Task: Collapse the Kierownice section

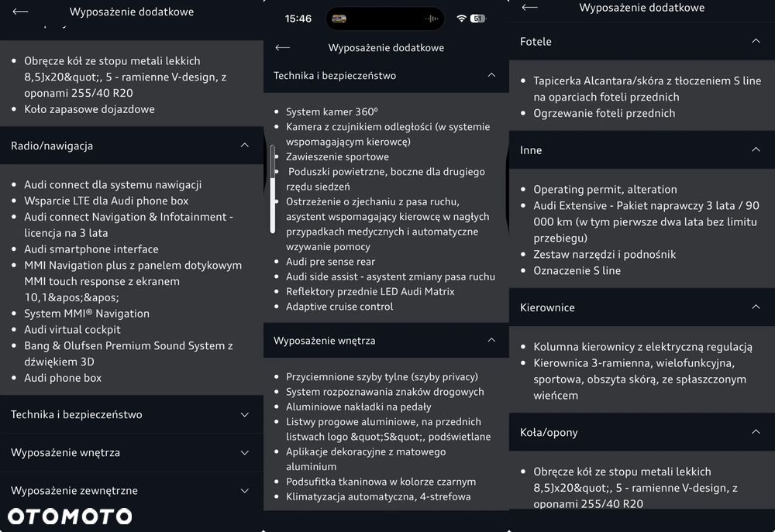Action: click(x=642, y=307)
